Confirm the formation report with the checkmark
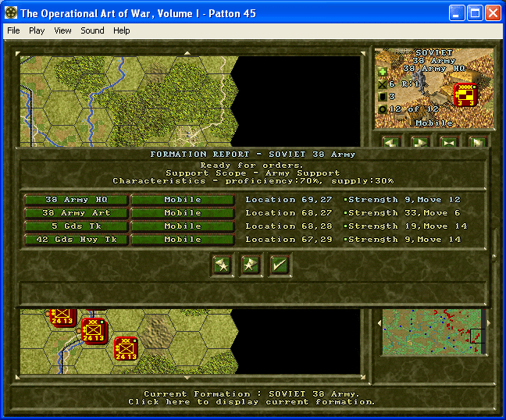506x420 pixels. (x=280, y=265)
